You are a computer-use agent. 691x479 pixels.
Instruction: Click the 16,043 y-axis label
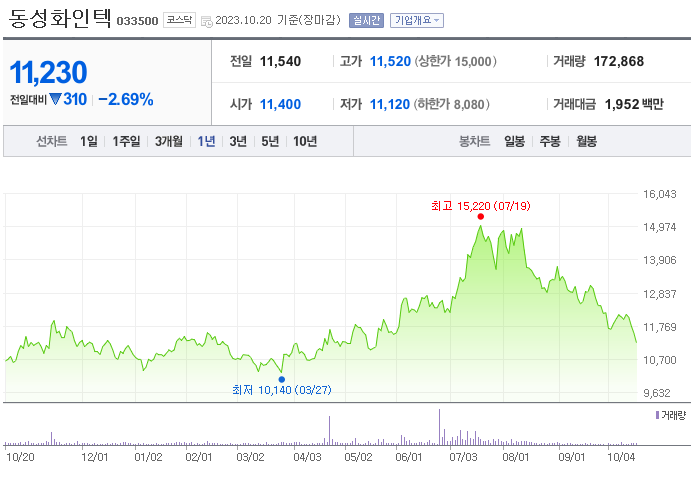tap(659, 194)
